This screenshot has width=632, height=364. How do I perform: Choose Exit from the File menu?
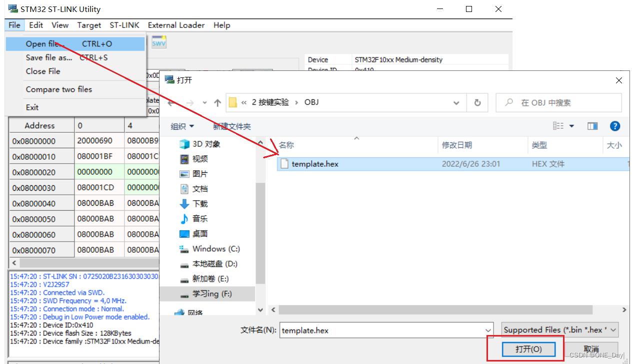pyautogui.click(x=75, y=107)
